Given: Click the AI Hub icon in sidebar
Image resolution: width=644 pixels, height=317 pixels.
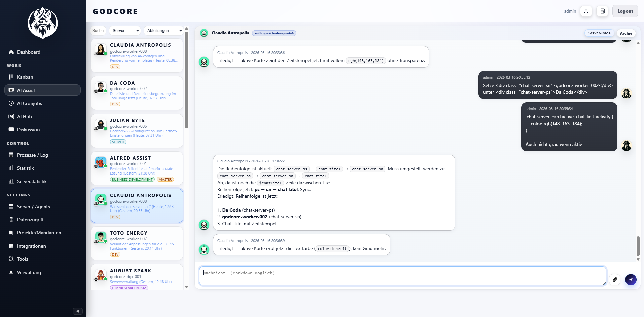Looking at the screenshot, I should (11, 117).
